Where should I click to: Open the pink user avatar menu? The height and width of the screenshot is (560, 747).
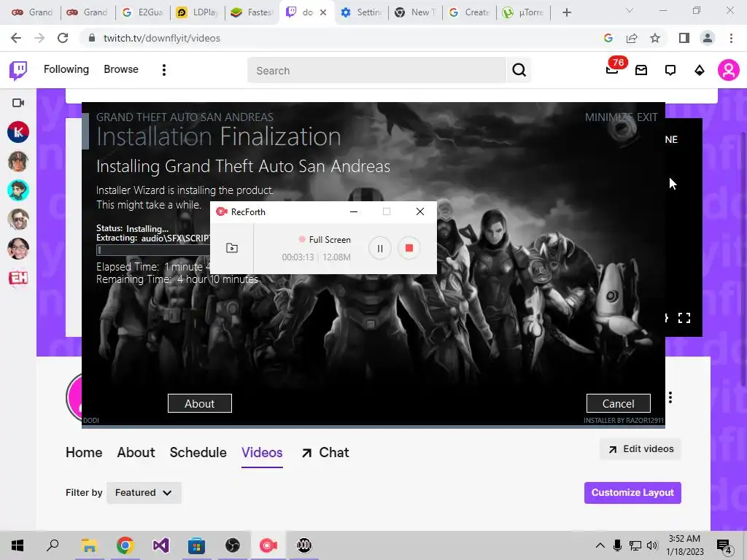click(x=729, y=71)
